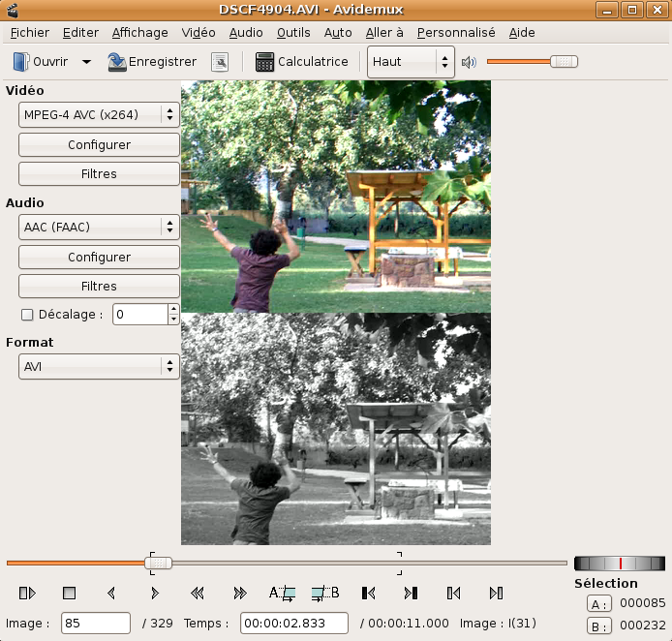This screenshot has height=641, width=672.
Task: Open the Affichage menu
Action: point(139,32)
